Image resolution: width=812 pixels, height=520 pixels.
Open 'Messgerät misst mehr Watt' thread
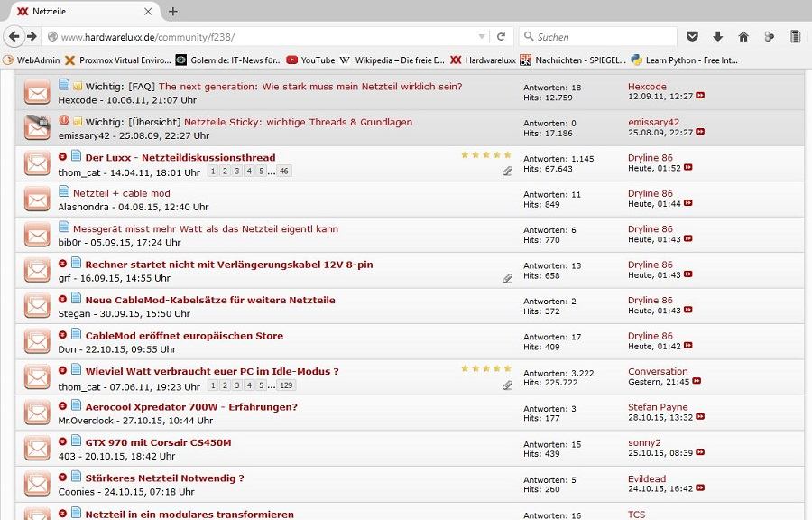[206, 229]
